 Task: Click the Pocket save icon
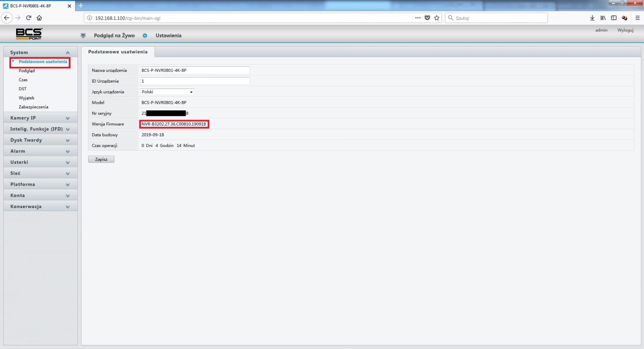[x=427, y=18]
